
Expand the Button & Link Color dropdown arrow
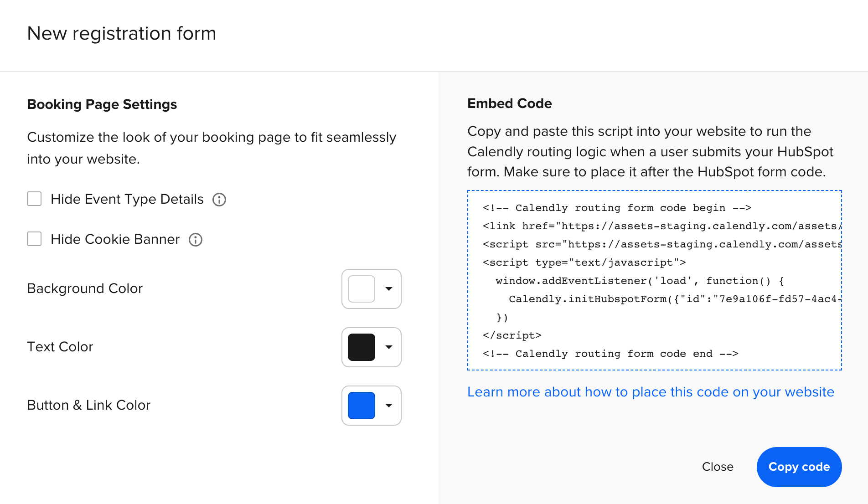click(388, 406)
